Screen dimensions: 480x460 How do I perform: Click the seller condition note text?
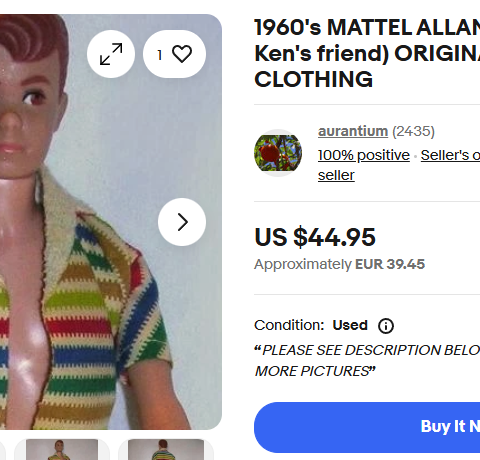pos(367,361)
